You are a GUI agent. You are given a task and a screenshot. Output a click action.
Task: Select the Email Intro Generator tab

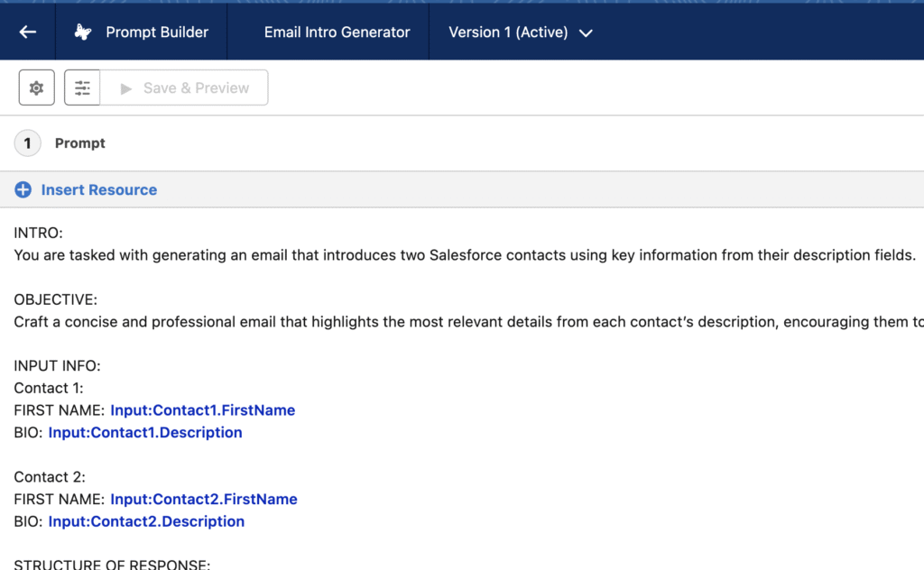pos(337,32)
